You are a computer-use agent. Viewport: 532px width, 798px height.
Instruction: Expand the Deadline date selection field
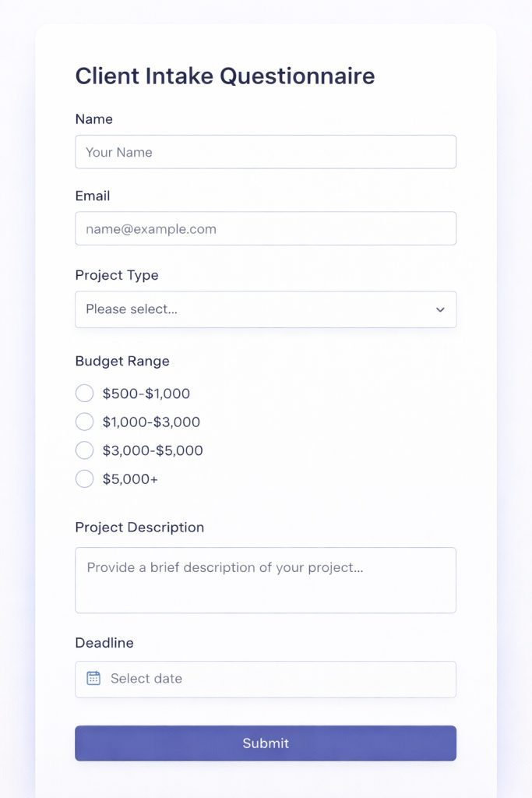pyautogui.click(x=266, y=679)
